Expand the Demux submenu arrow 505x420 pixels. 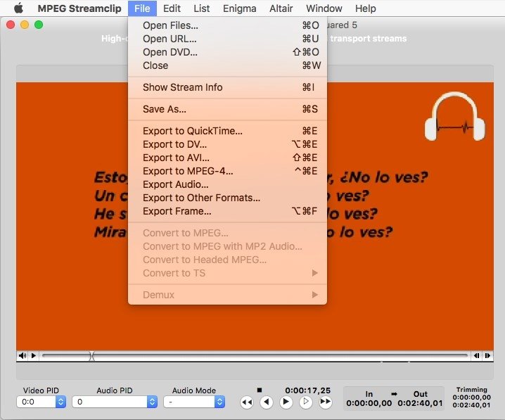click(x=315, y=295)
